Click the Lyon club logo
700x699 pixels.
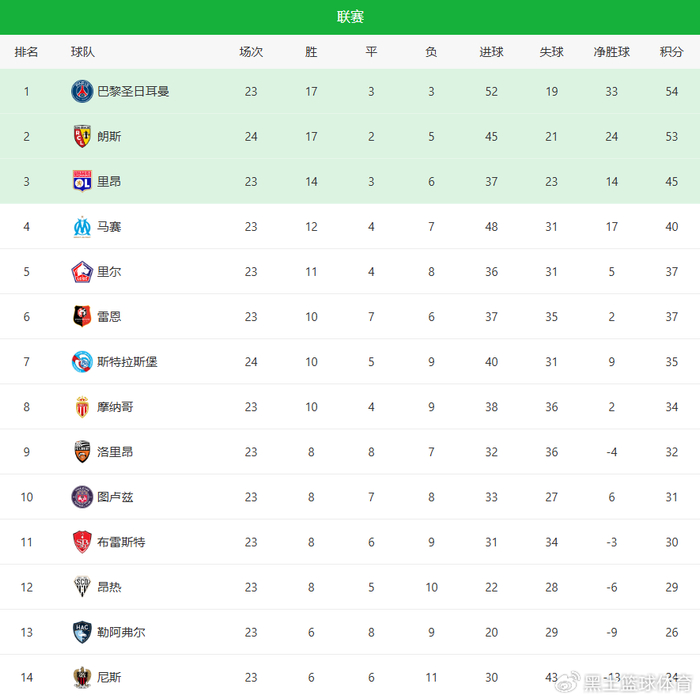pyautogui.click(x=82, y=181)
